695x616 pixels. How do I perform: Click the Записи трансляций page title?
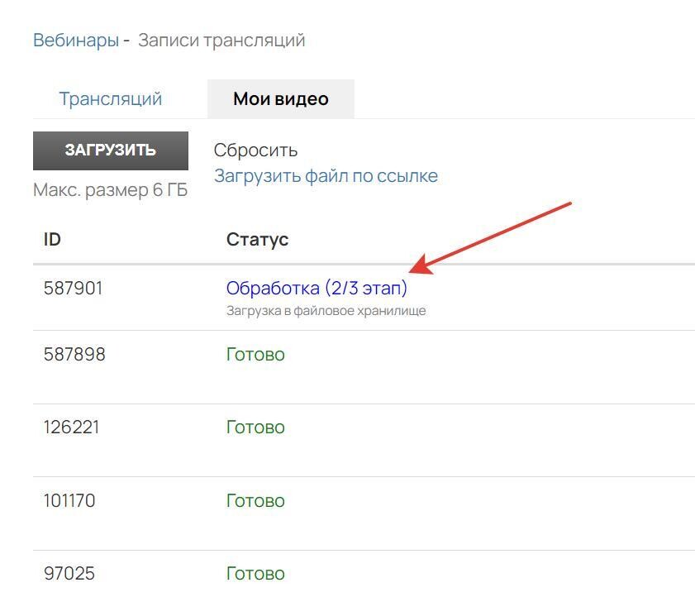tap(221, 41)
